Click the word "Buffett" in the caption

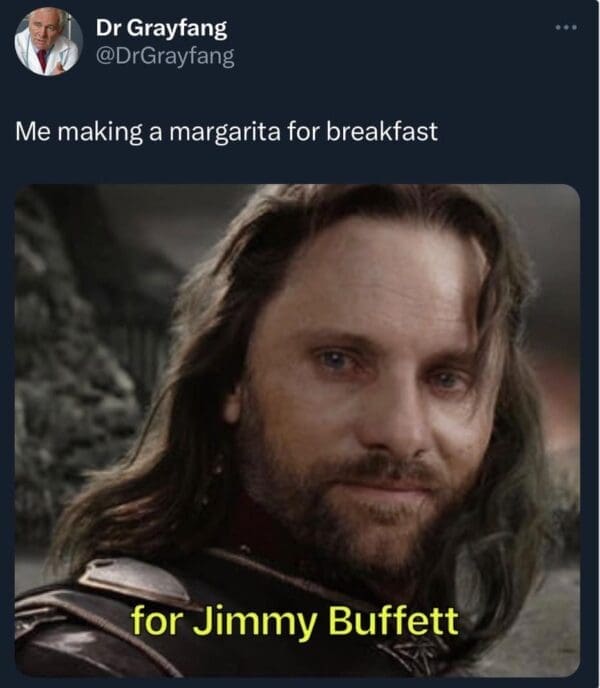click(394, 620)
